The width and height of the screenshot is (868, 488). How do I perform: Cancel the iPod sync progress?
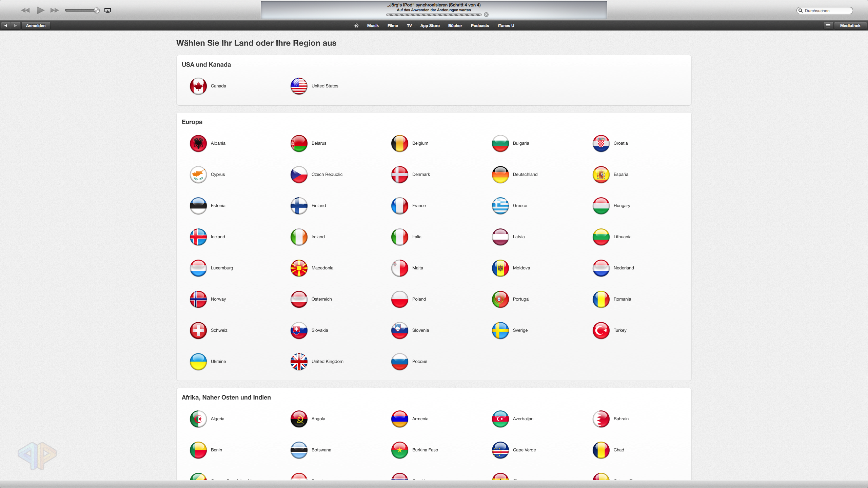click(486, 15)
